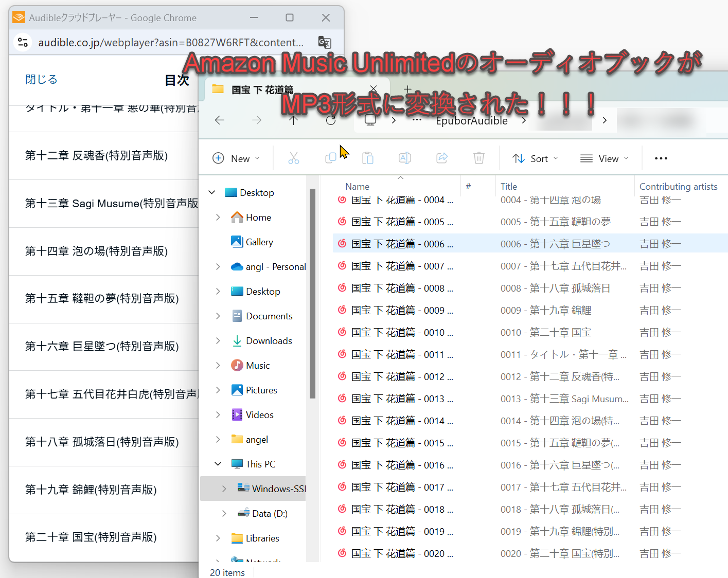Open chapter 第十二章 反魂香 in Audible list
Viewport: 728px width, 578px height.
pos(104,156)
